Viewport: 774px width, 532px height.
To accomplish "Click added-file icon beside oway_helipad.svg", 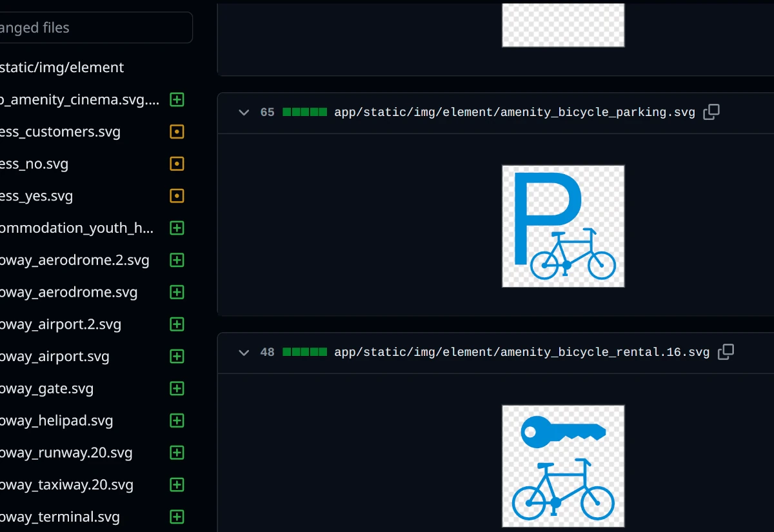I will [x=177, y=420].
